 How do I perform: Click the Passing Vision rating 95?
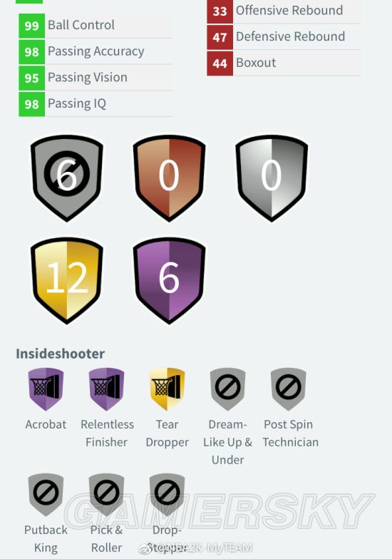[31, 78]
